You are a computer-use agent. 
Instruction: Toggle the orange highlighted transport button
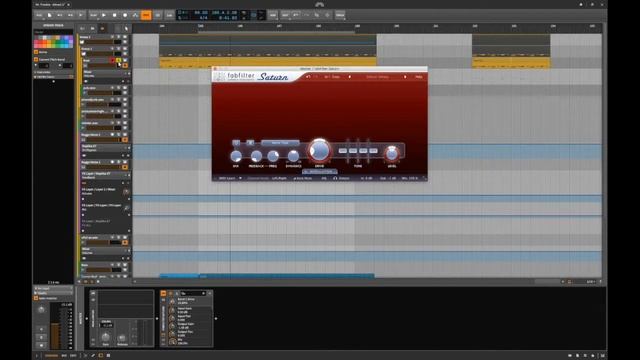coord(146,15)
